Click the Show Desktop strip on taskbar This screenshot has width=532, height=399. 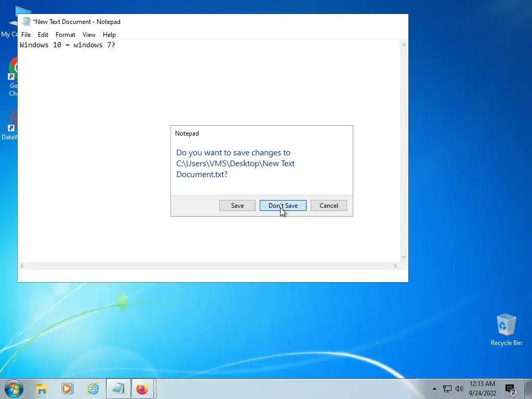(x=528, y=389)
